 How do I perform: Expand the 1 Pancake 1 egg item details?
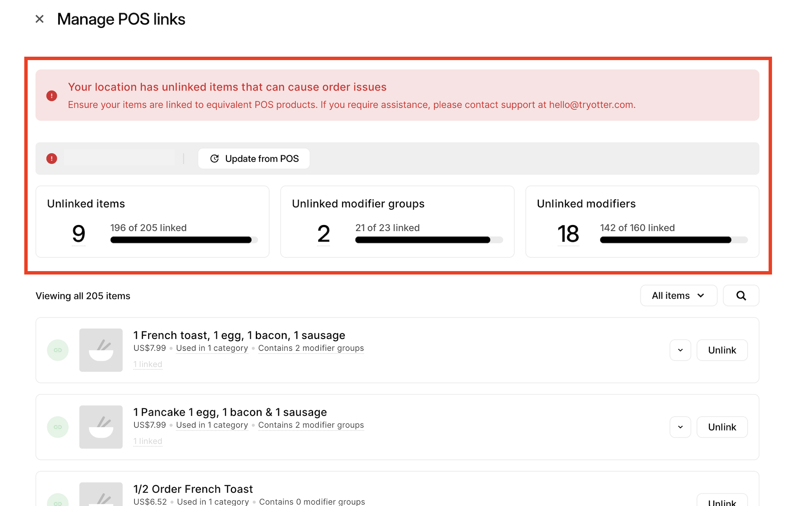tap(680, 427)
